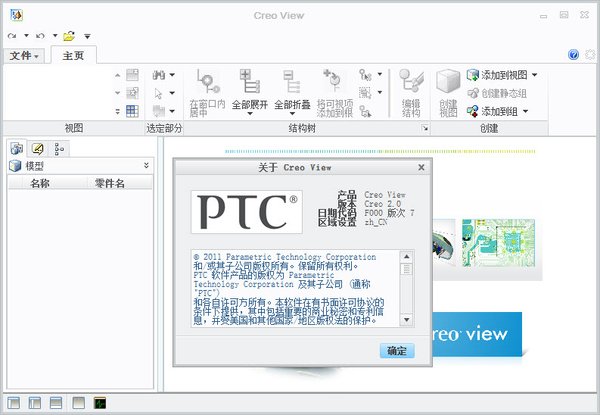This screenshot has width=600, height=415.
Task: Click the first curved-arrow icon in the quick access toolbar
Action: coord(12,36)
